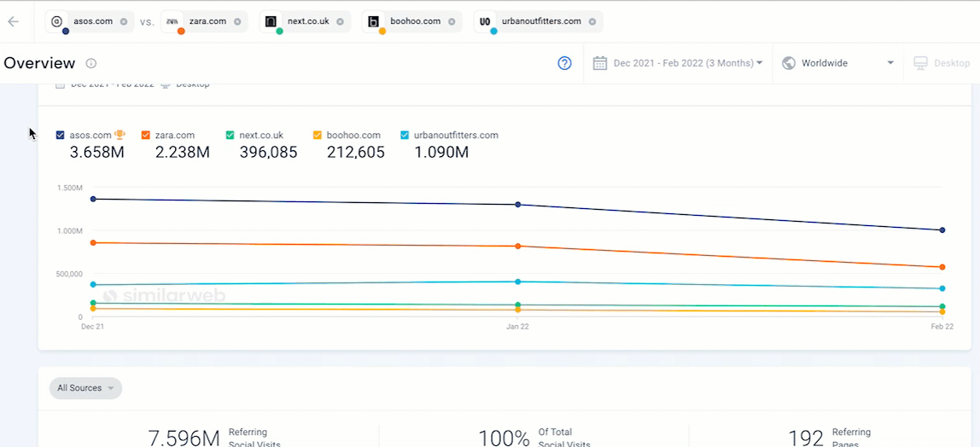
Task: Open the All Sources filter dropdown
Action: coord(85,388)
